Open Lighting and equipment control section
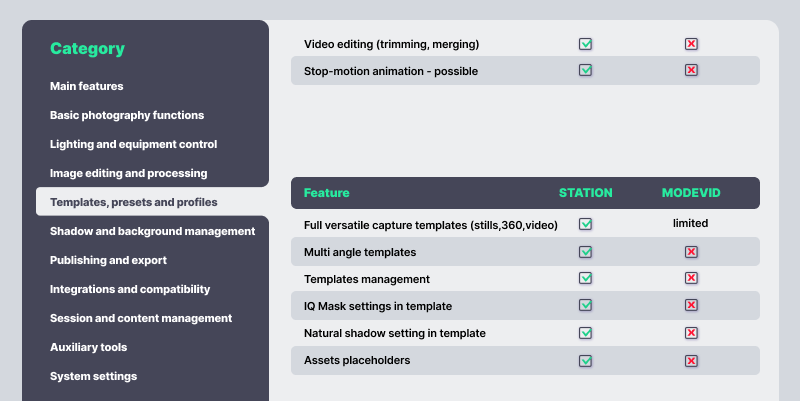 pyautogui.click(x=133, y=144)
